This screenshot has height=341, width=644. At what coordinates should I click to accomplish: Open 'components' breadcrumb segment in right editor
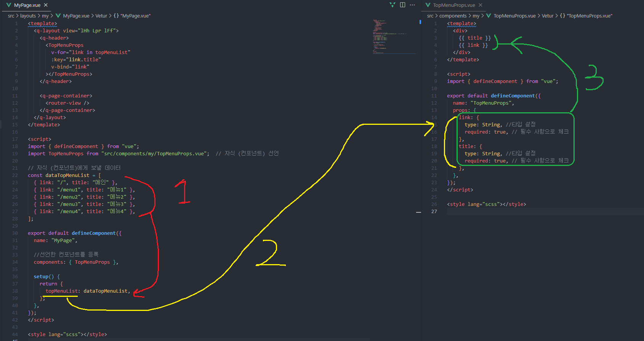coord(453,16)
